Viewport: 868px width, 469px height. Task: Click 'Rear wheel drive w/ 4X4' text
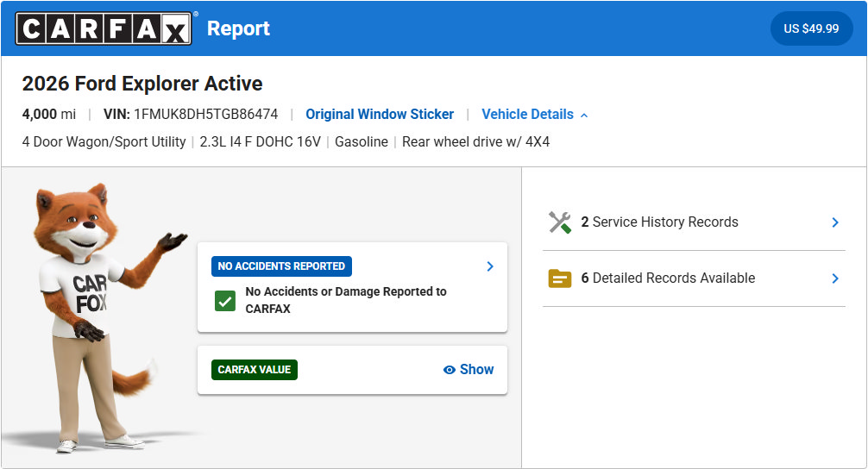[475, 141]
